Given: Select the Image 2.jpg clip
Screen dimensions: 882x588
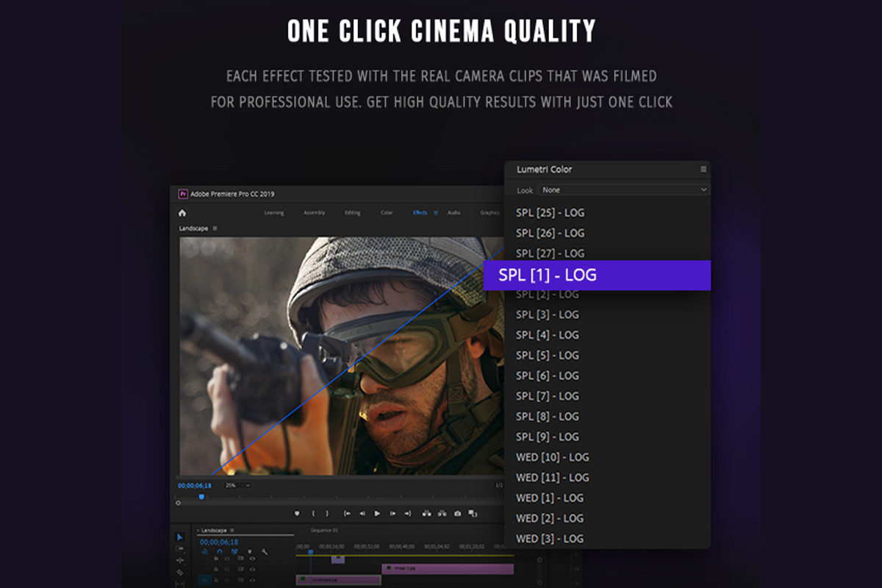Looking at the screenshot, I should pyautogui.click(x=448, y=569).
